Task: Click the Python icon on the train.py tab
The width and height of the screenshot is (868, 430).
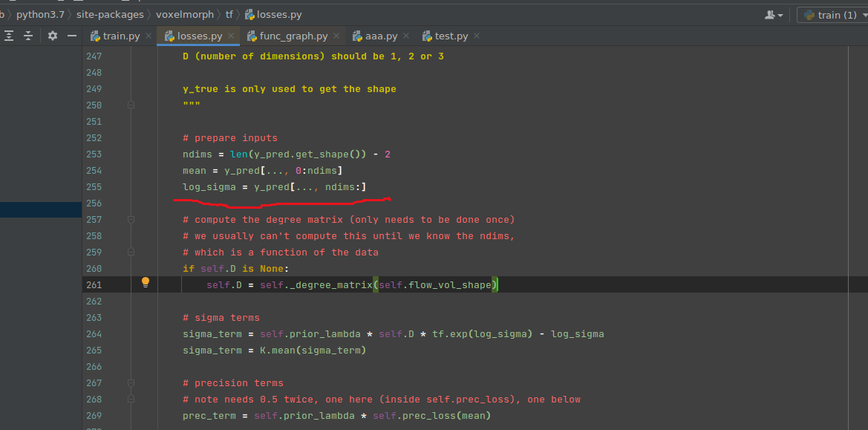Action: 94,35
